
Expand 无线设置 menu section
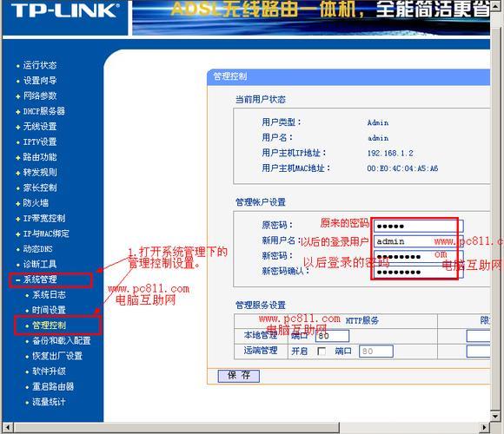tap(39, 127)
